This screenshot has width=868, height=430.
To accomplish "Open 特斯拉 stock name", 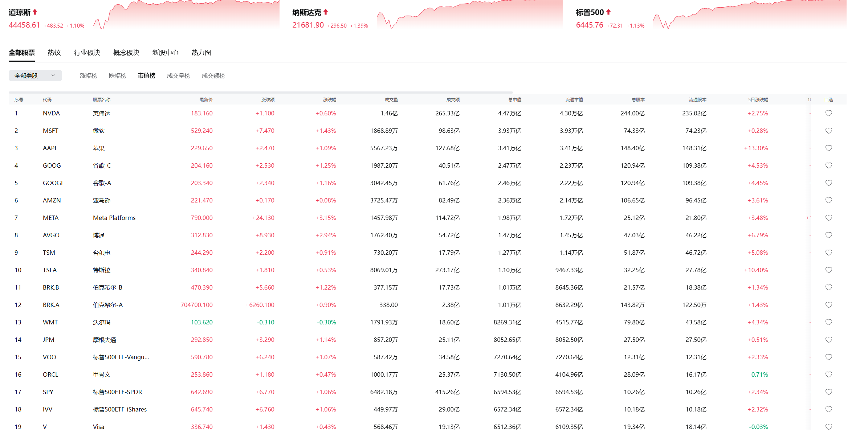I will [102, 270].
